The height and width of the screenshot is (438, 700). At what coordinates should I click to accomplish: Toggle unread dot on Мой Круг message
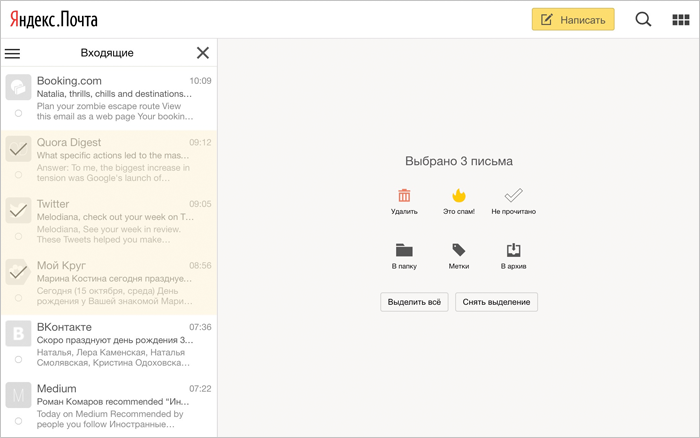18,298
